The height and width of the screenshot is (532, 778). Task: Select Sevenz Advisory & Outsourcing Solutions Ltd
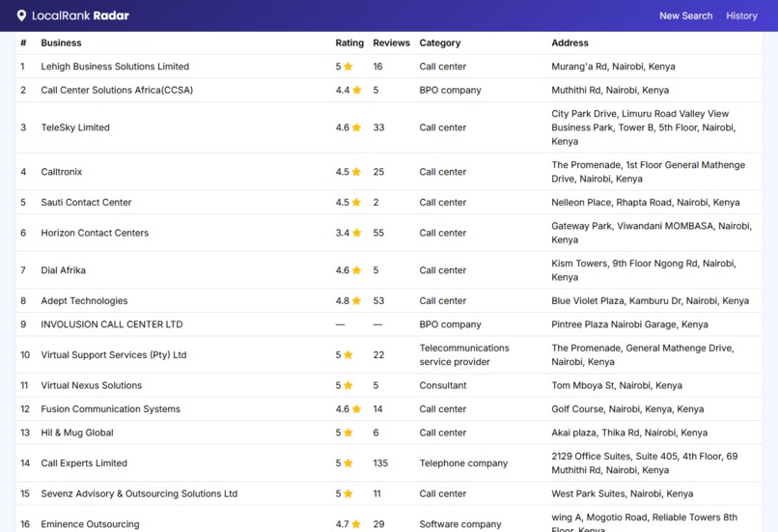pyautogui.click(x=139, y=493)
